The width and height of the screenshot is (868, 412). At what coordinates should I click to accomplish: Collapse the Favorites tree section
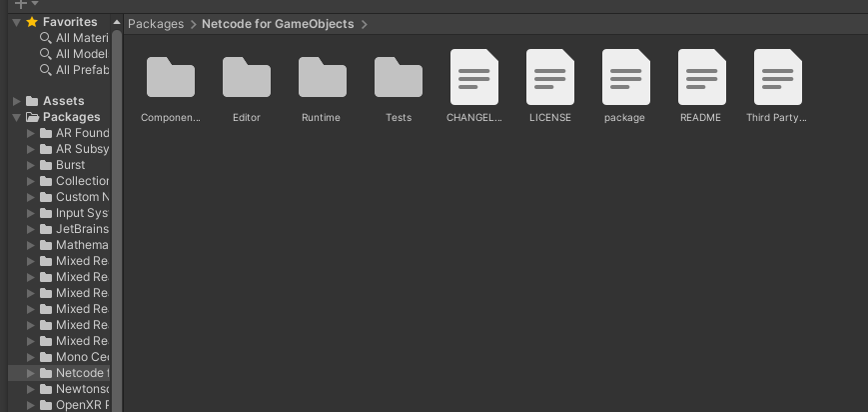point(17,22)
